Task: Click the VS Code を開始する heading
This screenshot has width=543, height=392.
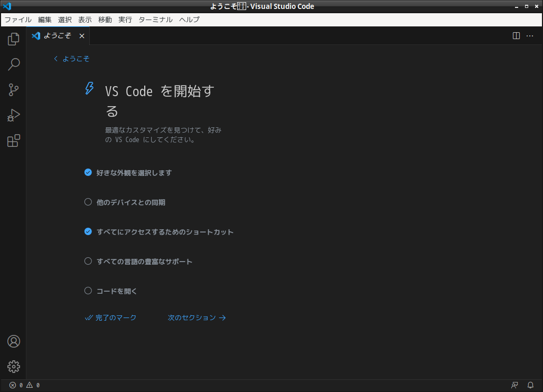Action: (x=160, y=101)
